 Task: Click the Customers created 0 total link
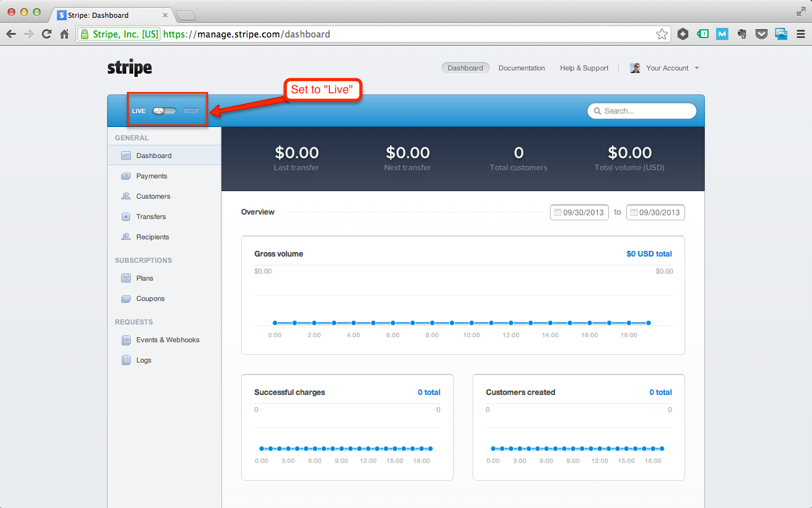tap(660, 392)
